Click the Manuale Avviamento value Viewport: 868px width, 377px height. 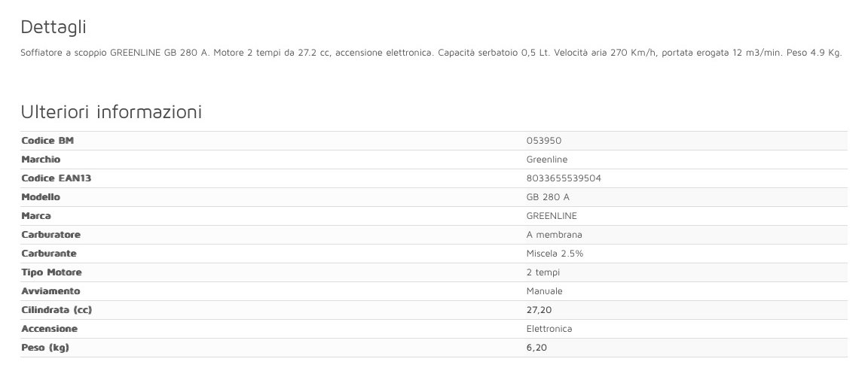544,291
